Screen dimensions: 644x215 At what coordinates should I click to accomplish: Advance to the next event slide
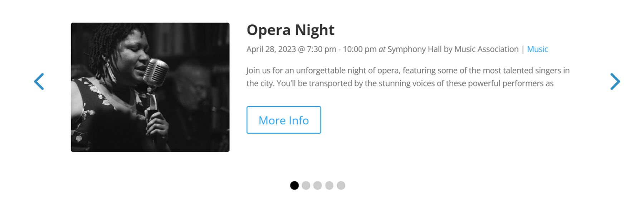click(615, 81)
